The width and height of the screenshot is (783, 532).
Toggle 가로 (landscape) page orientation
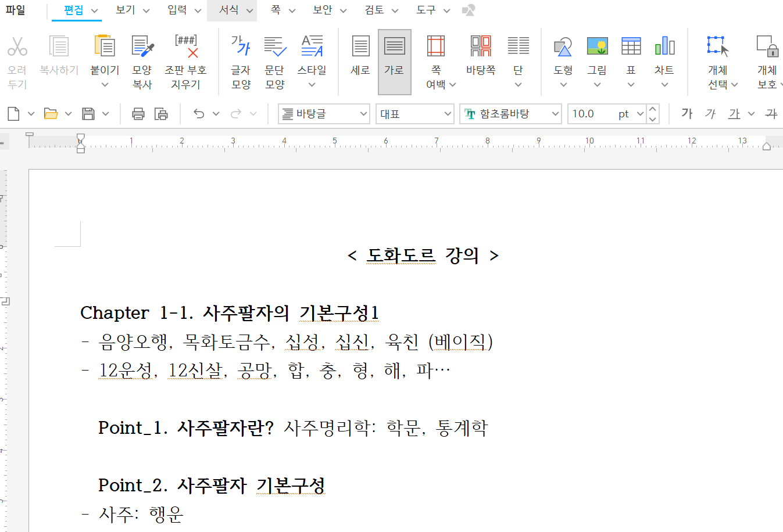click(x=394, y=55)
